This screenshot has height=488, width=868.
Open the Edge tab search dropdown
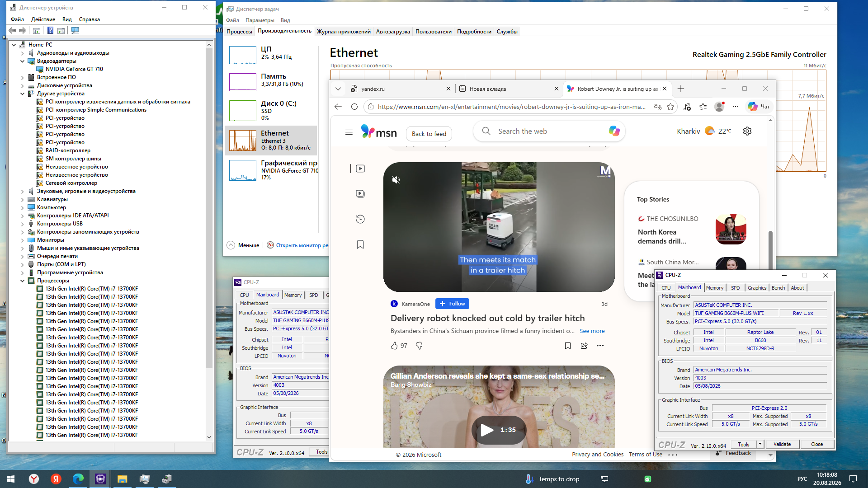(x=338, y=89)
